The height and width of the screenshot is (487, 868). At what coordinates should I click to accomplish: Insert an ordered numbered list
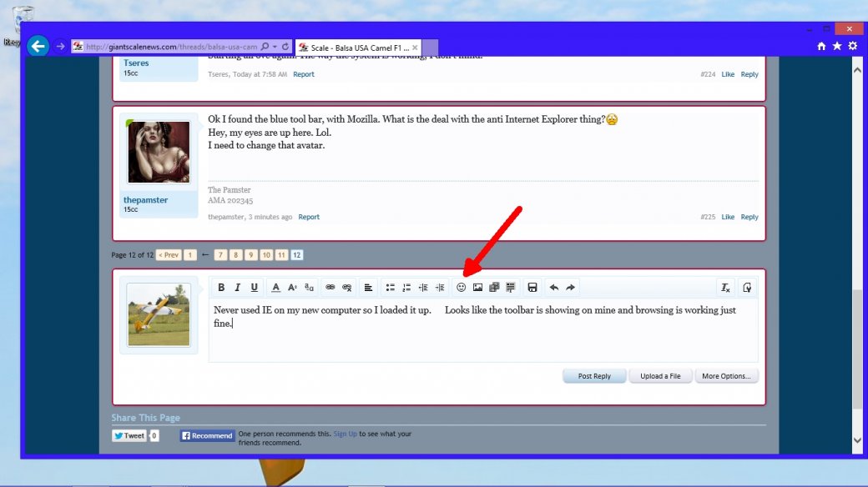(x=406, y=287)
